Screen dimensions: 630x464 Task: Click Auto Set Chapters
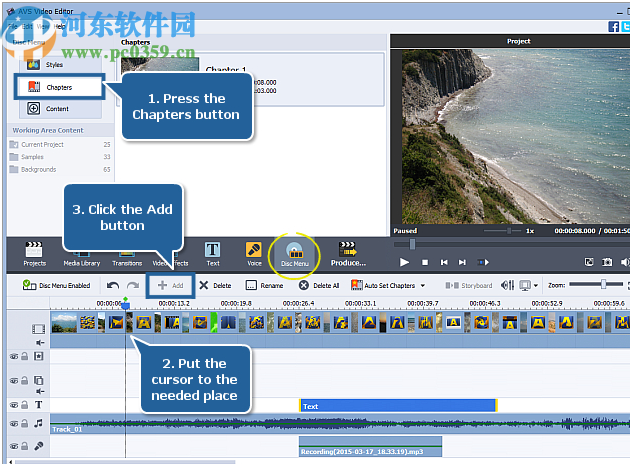384,285
